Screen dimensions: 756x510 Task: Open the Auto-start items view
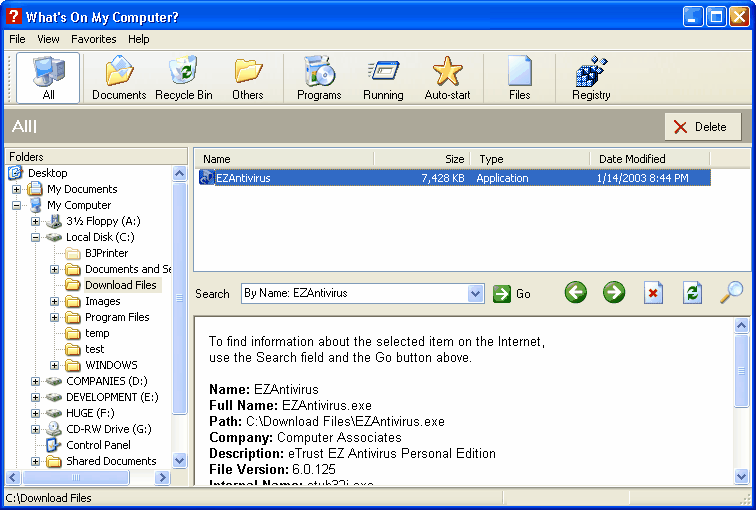pos(447,78)
